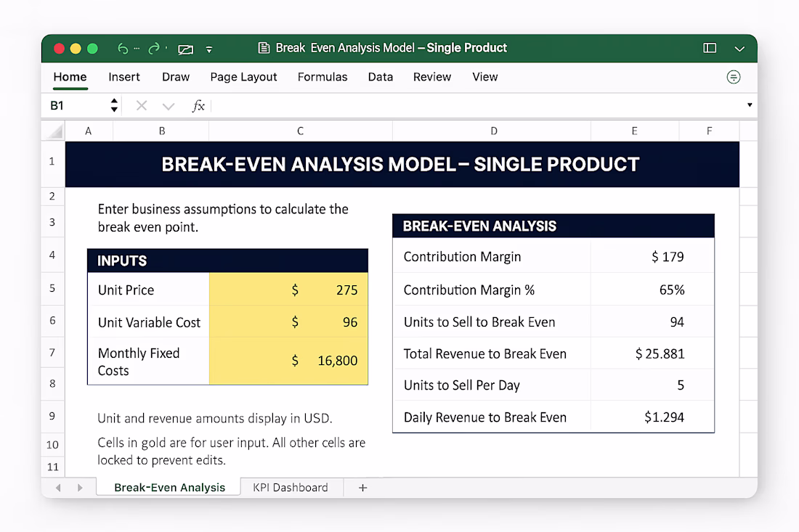Select the Unit Variable Cost value 96
Image resolution: width=799 pixels, height=532 pixels.
coord(288,322)
